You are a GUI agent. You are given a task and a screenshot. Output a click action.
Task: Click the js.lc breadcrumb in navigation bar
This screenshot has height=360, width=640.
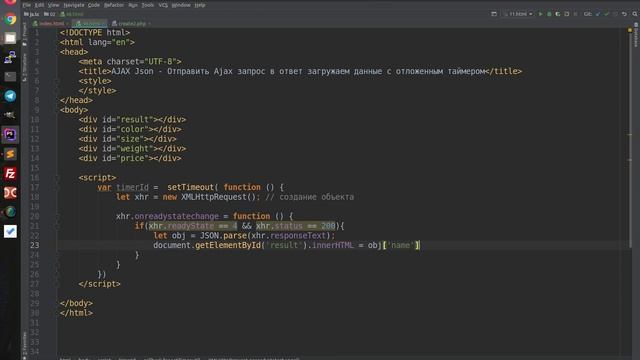click(32, 14)
